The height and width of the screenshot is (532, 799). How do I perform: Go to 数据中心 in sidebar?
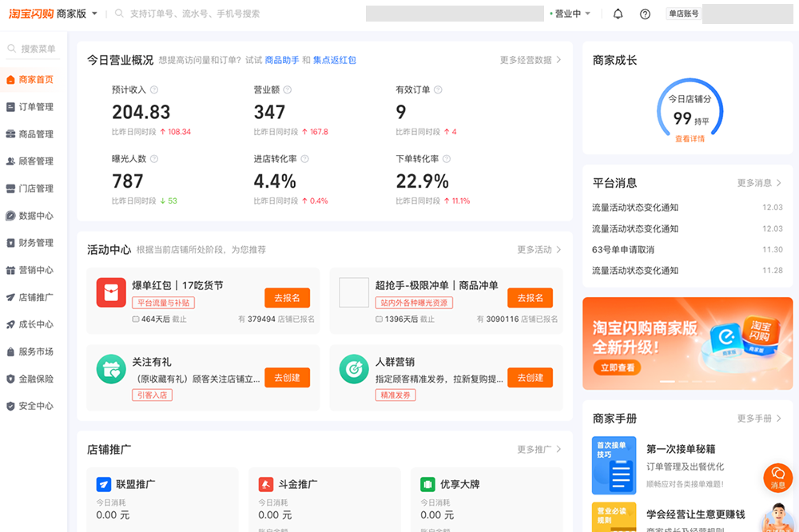pyautogui.click(x=35, y=216)
